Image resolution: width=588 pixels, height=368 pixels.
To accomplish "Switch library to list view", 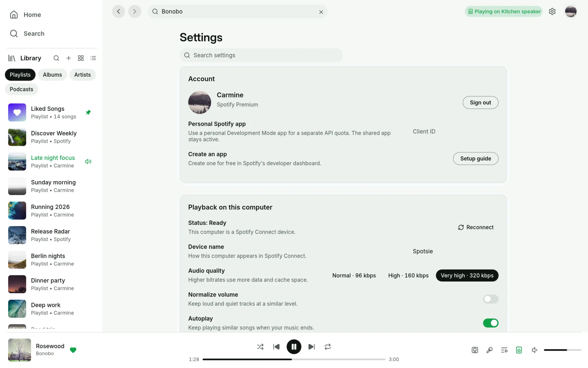I will [93, 58].
